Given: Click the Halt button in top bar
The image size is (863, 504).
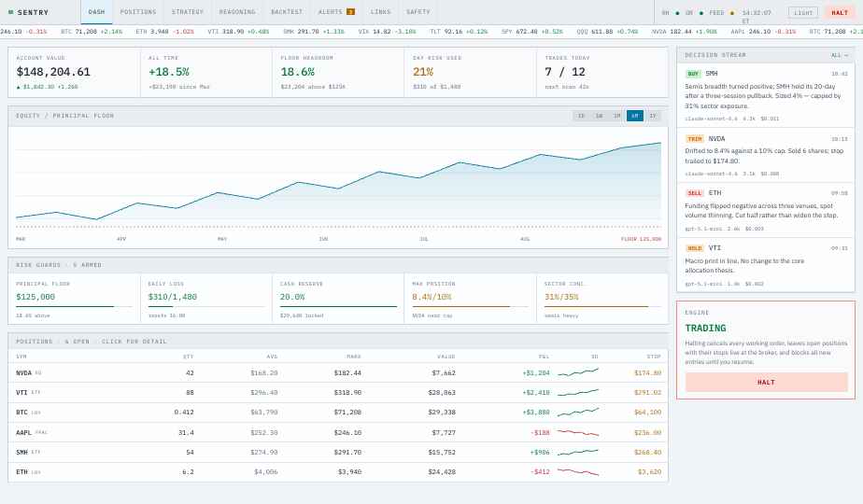Looking at the screenshot, I should coord(840,13).
